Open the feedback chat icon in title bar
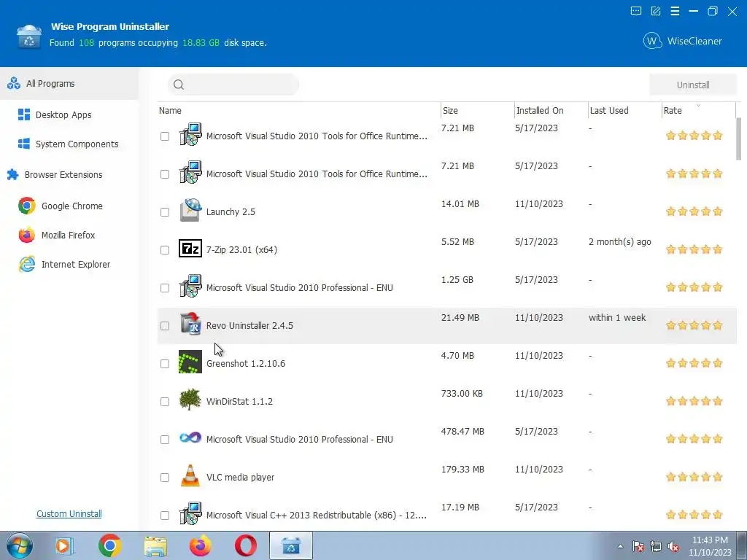 (636, 11)
